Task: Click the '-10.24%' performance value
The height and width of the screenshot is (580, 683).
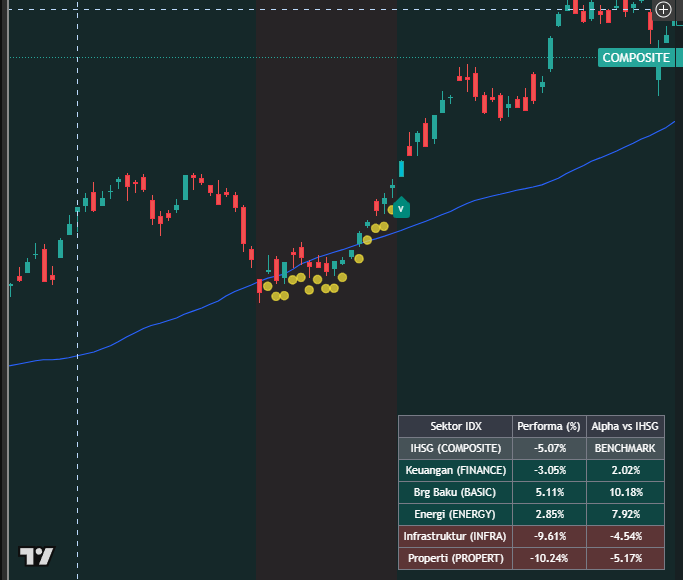Action: [549, 558]
